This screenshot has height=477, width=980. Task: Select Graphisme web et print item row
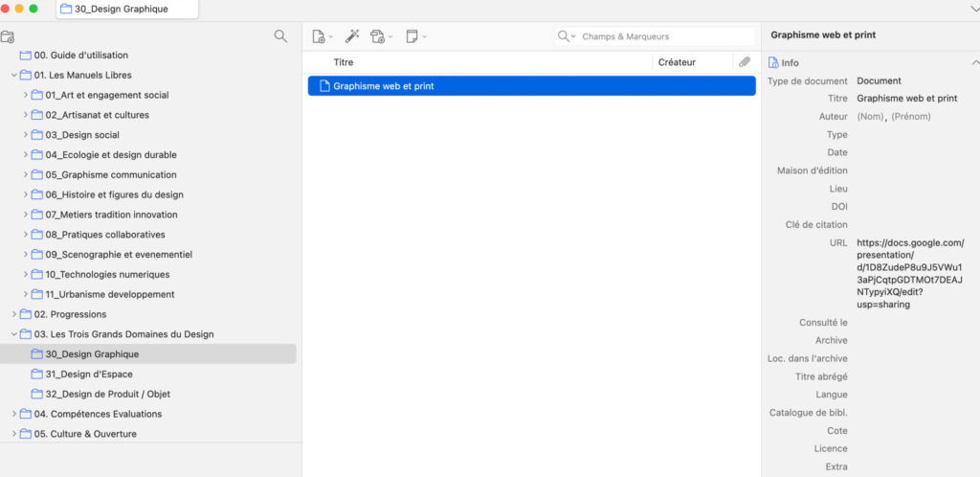point(532,86)
